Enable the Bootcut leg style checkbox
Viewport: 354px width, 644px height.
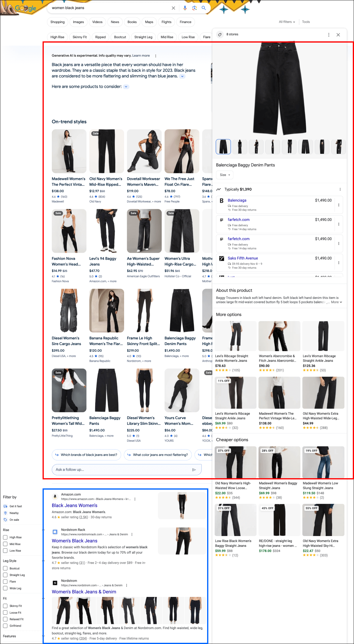pos(5,568)
